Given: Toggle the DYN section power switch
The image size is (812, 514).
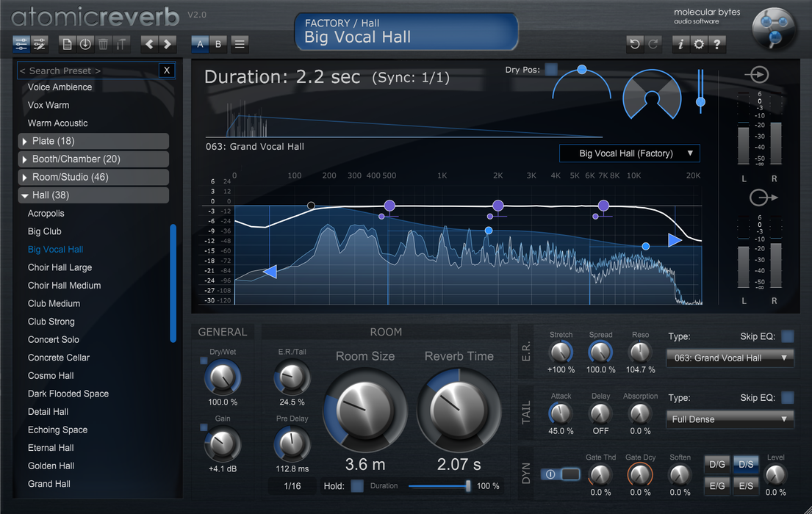Looking at the screenshot, I should pos(561,474).
